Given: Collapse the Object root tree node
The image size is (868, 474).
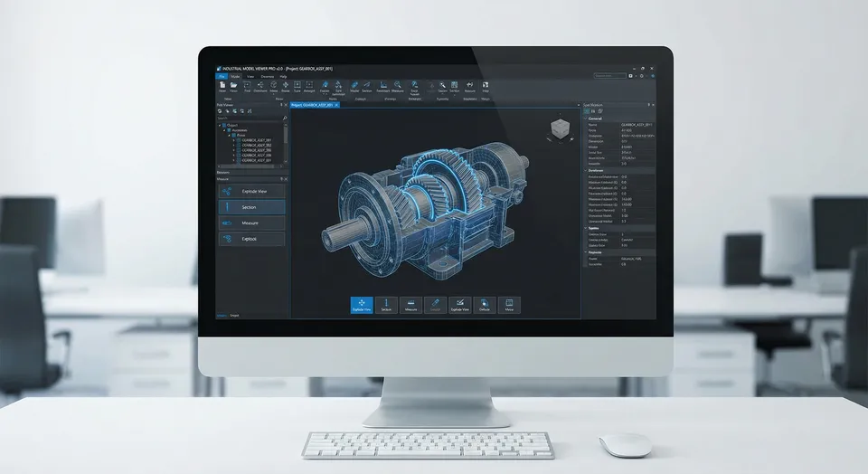Looking at the screenshot, I should (x=220, y=125).
